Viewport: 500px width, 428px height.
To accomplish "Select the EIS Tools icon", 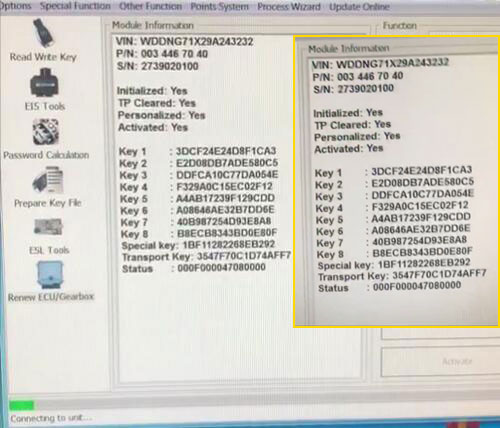I will pyautogui.click(x=44, y=83).
